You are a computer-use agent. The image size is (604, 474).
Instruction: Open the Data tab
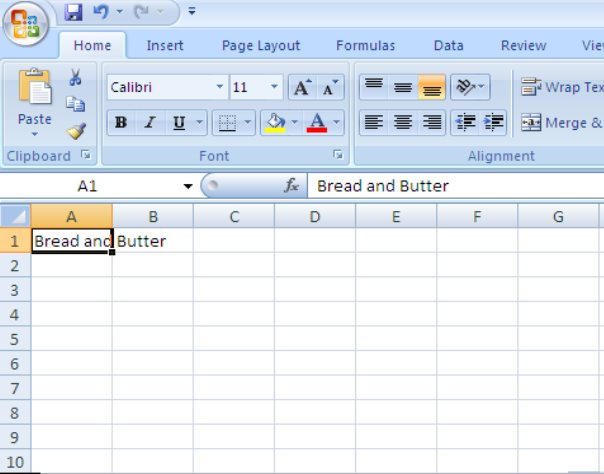(x=448, y=45)
